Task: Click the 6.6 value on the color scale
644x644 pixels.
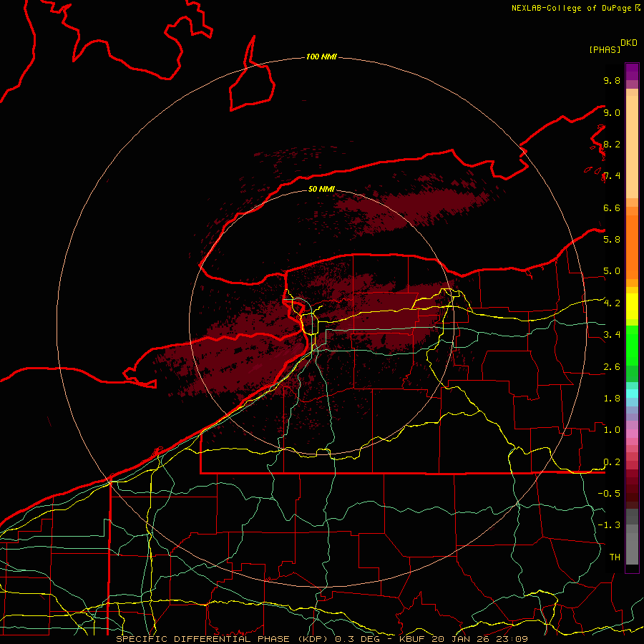Action: (x=612, y=208)
